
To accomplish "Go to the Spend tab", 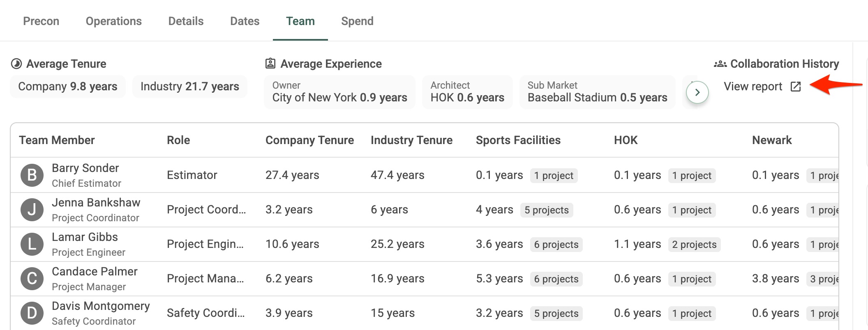I will point(357,21).
